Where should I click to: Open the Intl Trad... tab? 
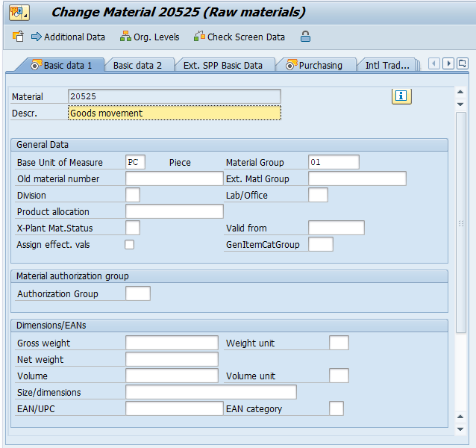(x=387, y=65)
